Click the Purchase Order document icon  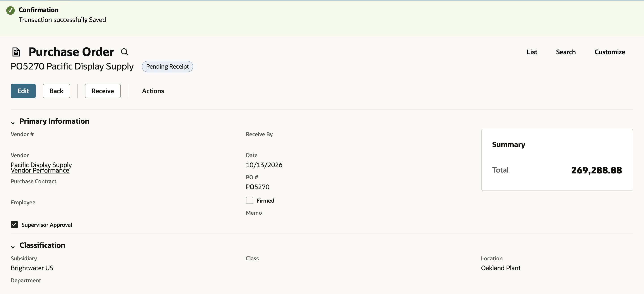pos(16,52)
